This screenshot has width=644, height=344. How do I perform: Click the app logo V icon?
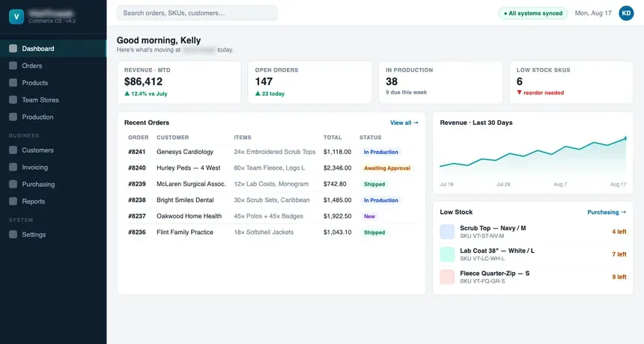(x=16, y=16)
